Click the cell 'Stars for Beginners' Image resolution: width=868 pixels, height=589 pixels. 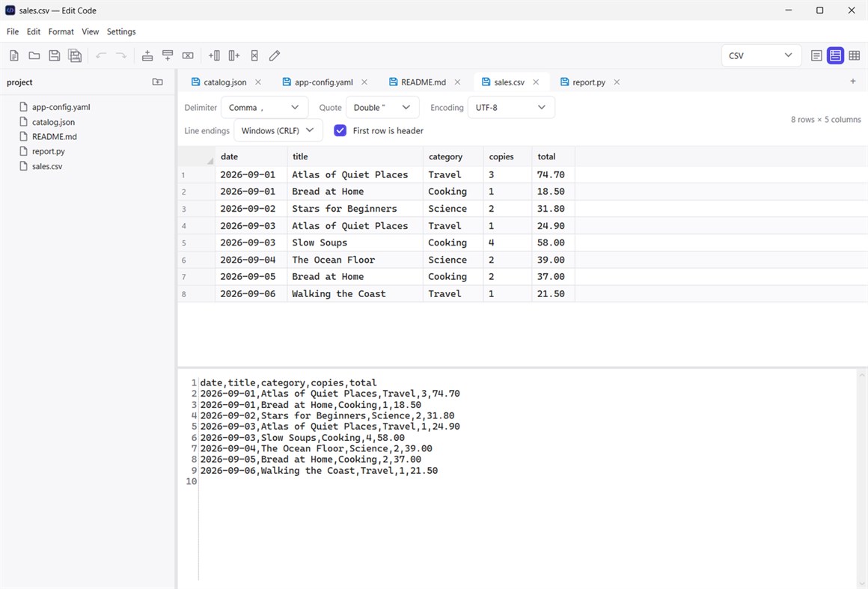pyautogui.click(x=355, y=209)
